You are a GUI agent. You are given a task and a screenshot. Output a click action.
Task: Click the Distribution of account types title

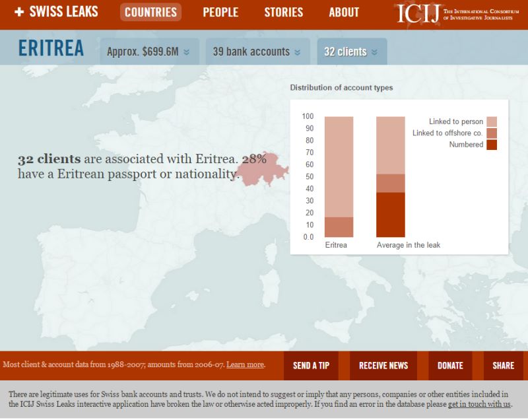341,88
